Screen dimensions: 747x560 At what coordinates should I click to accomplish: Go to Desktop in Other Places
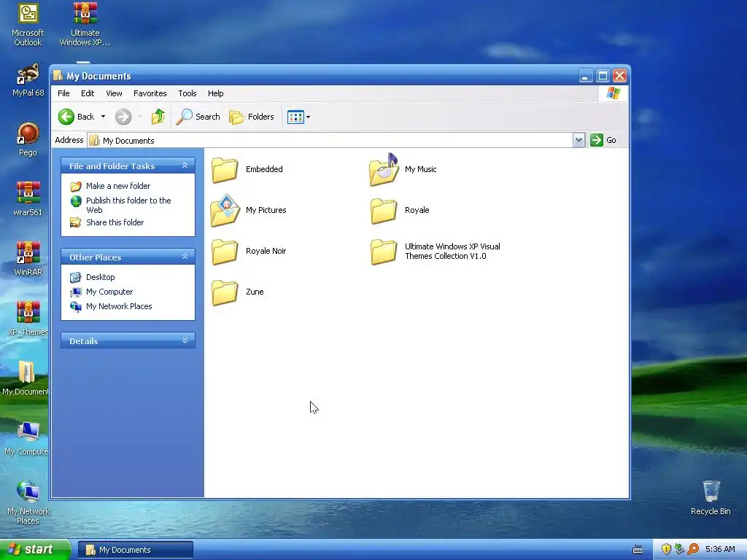coord(100,277)
